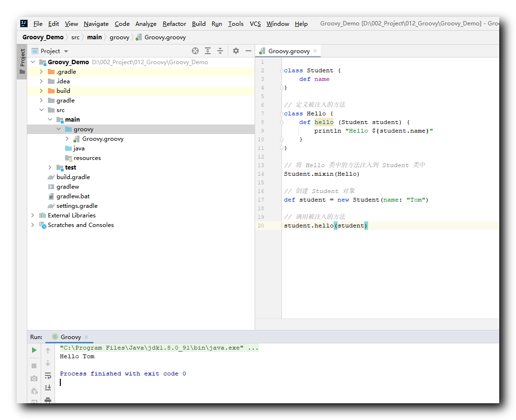Click the Groovy.groovy breadcrumb
Screen dimensions: 516x420
(161, 37)
